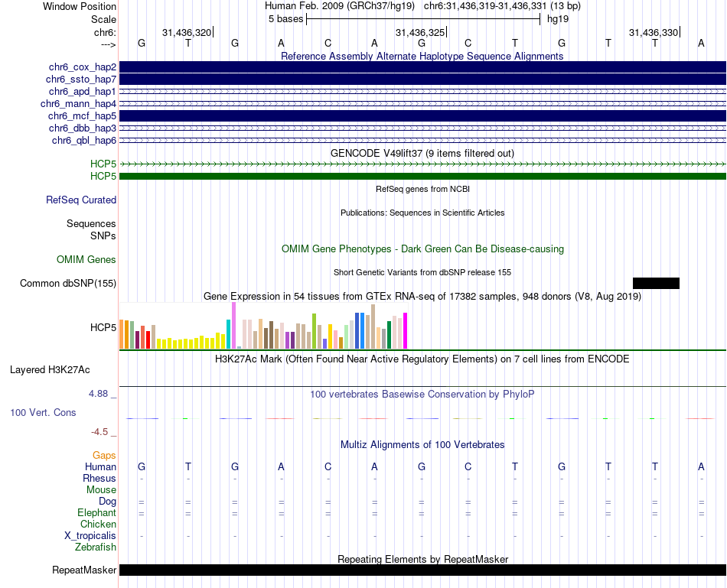Click the Scale label in base position track
727x588 pixels.
(x=104, y=19)
